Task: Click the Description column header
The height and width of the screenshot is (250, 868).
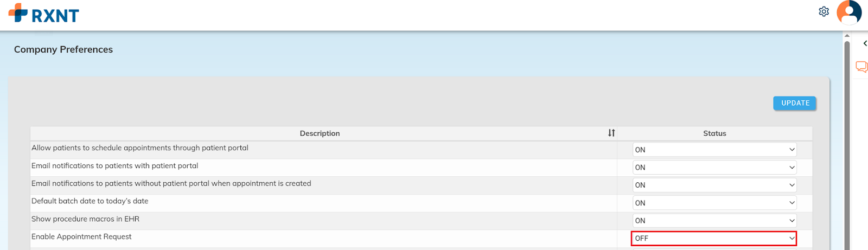Action: click(320, 133)
